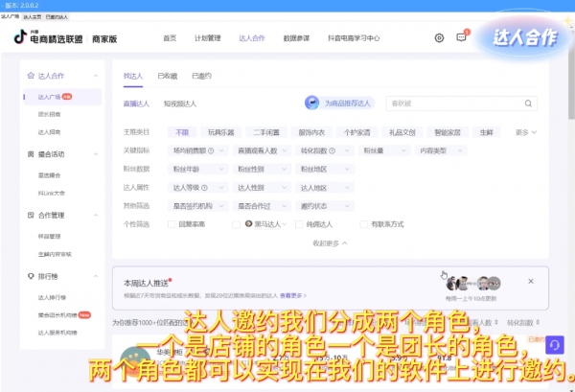Click the 为商品推荐达人 robot icon

coord(312,104)
